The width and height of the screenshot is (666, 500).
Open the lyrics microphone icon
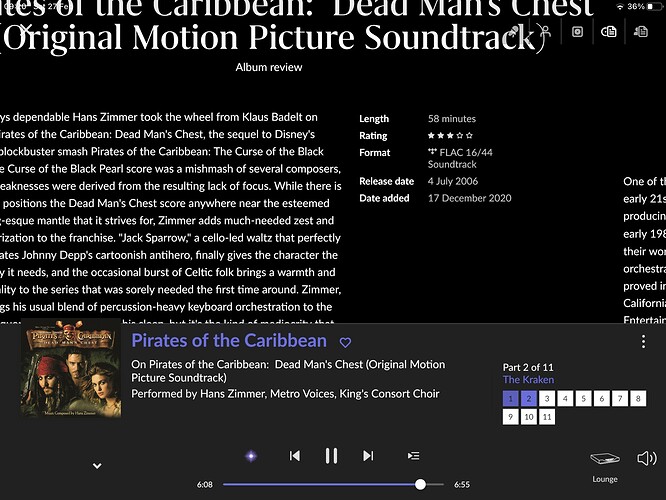pos(513,32)
